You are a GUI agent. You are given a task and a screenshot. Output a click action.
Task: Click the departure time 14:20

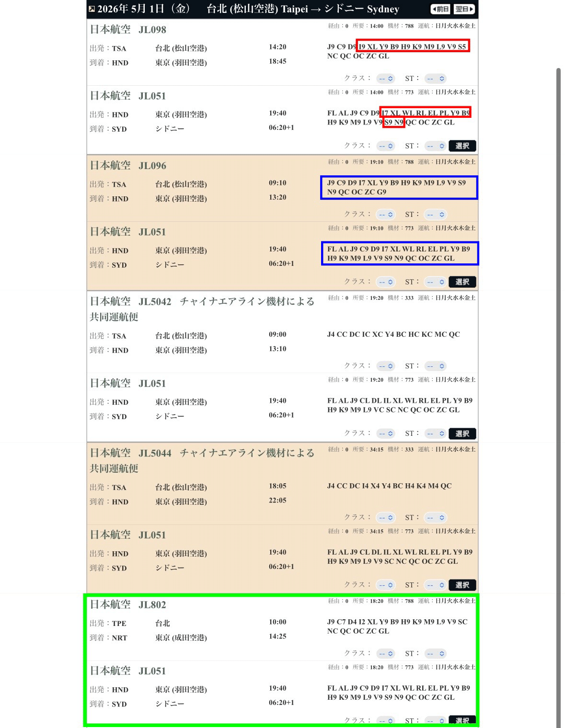tap(277, 47)
